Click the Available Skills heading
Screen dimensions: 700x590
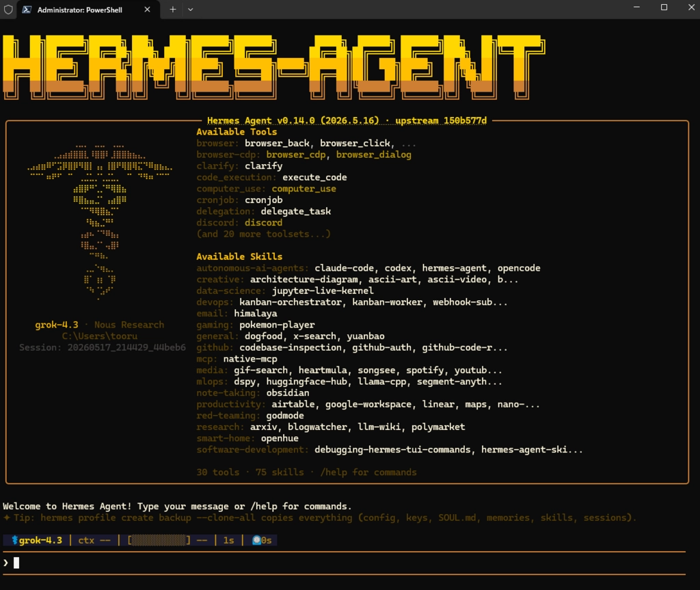pos(239,256)
